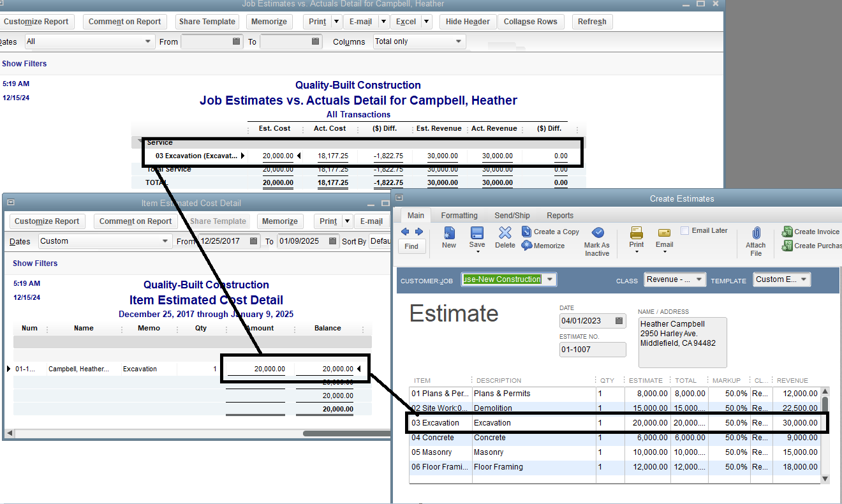
Task: Open the CUSTOMER:JOB dropdown
Action: [550, 279]
